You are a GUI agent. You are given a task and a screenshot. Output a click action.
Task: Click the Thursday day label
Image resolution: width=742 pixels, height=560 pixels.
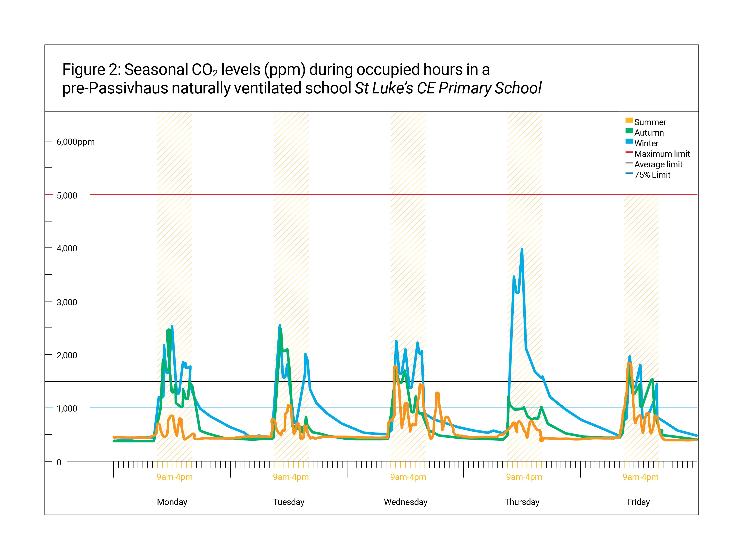point(522,502)
